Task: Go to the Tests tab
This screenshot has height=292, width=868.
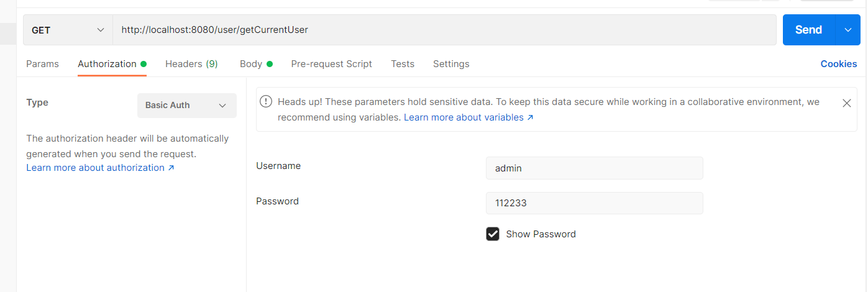Action: pos(403,64)
